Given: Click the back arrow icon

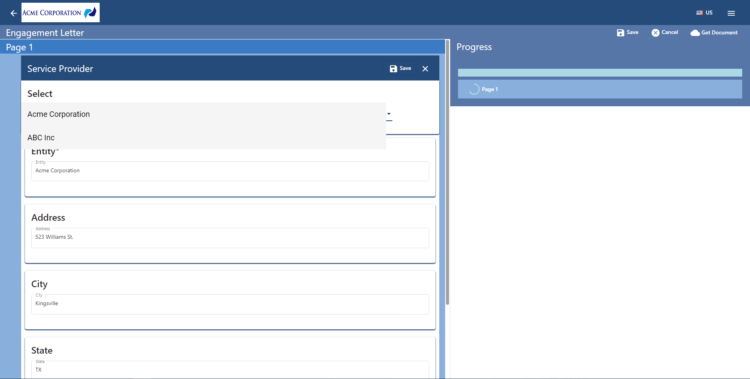Looking at the screenshot, I should pos(13,13).
